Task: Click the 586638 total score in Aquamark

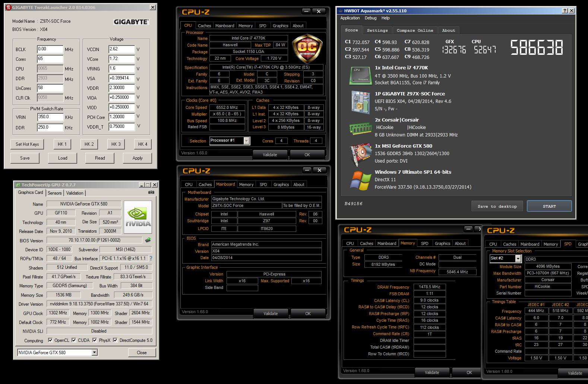Action: [x=537, y=48]
